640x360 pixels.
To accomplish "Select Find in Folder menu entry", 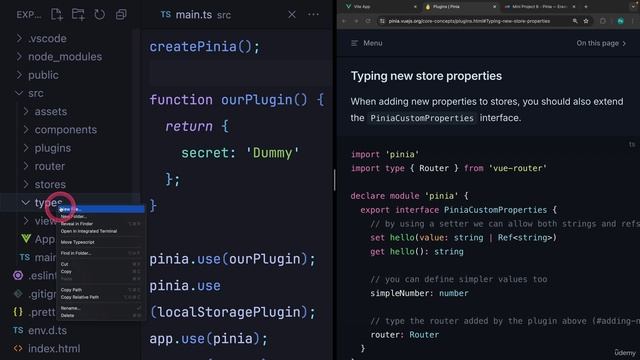I will coord(101,253).
